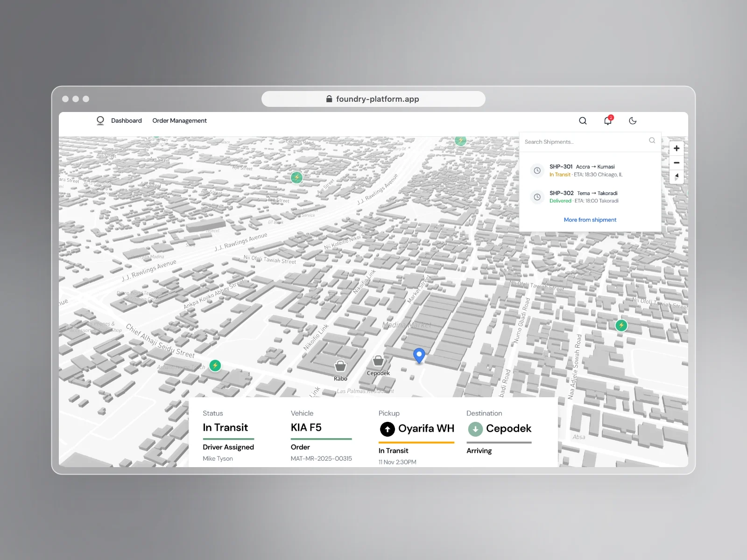Zoom out of the map with the minus button
Viewport: 747px width, 560px height.
677,163
